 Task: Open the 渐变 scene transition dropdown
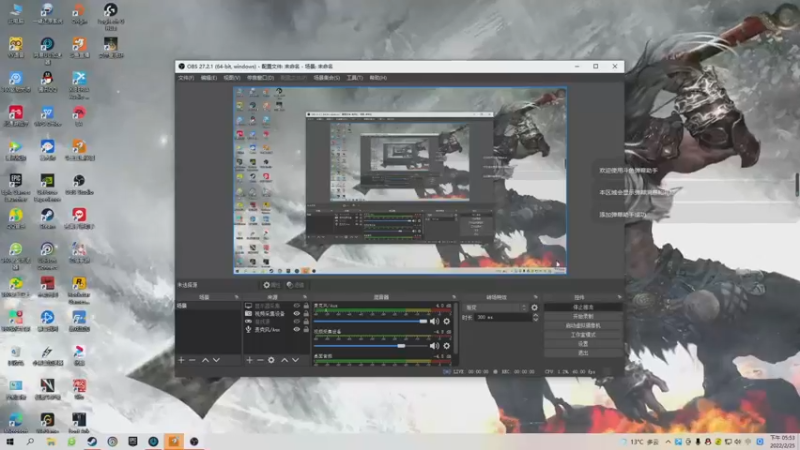495,308
